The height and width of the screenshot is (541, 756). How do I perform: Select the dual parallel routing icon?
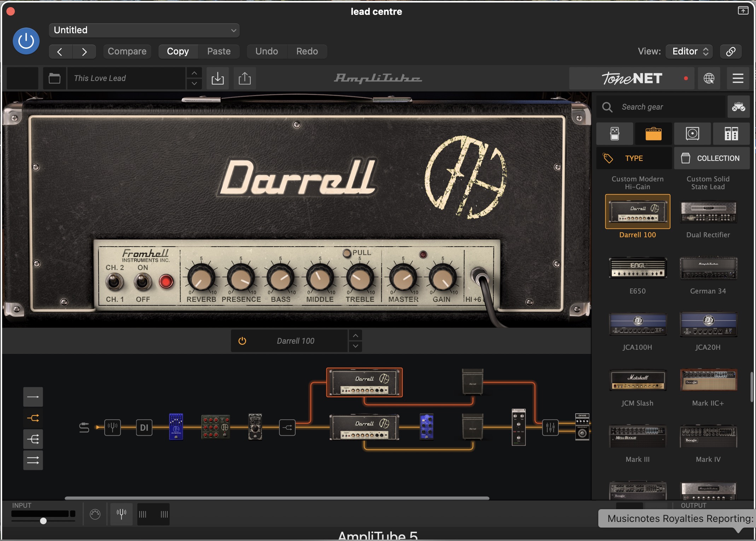click(33, 460)
